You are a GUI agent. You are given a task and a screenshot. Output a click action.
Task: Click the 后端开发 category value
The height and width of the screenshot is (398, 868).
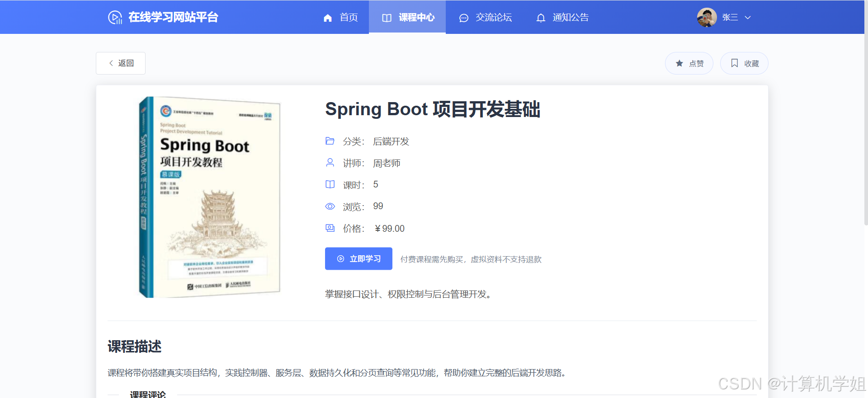point(391,141)
